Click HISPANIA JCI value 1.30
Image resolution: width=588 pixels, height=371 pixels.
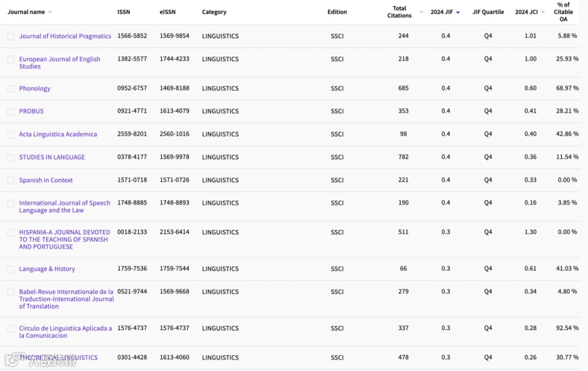pyautogui.click(x=530, y=232)
